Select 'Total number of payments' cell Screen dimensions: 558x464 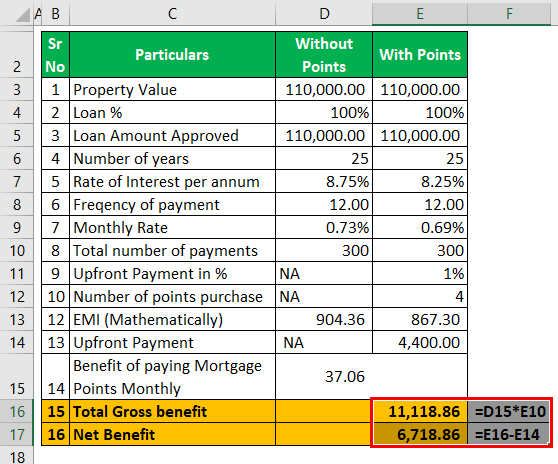click(173, 251)
